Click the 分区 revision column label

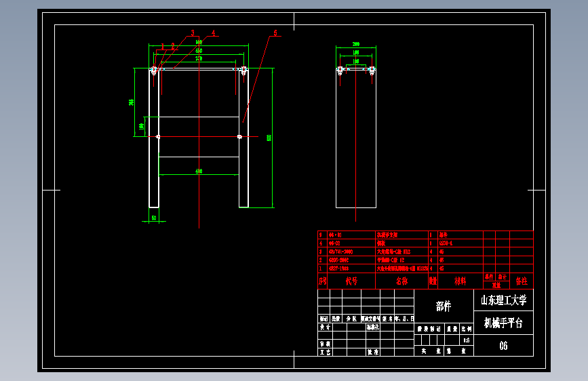pos(351,319)
